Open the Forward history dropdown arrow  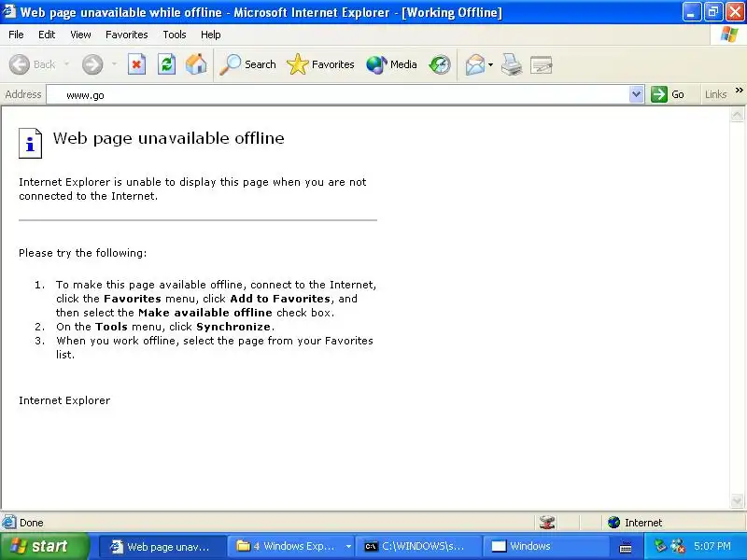tap(114, 64)
